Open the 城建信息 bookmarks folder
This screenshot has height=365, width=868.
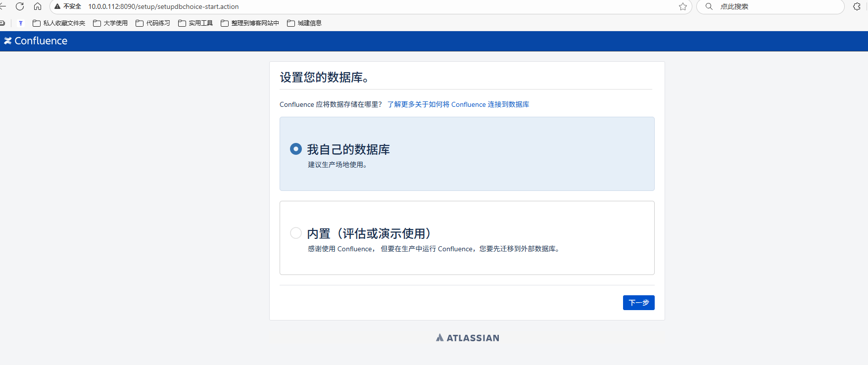coord(304,23)
